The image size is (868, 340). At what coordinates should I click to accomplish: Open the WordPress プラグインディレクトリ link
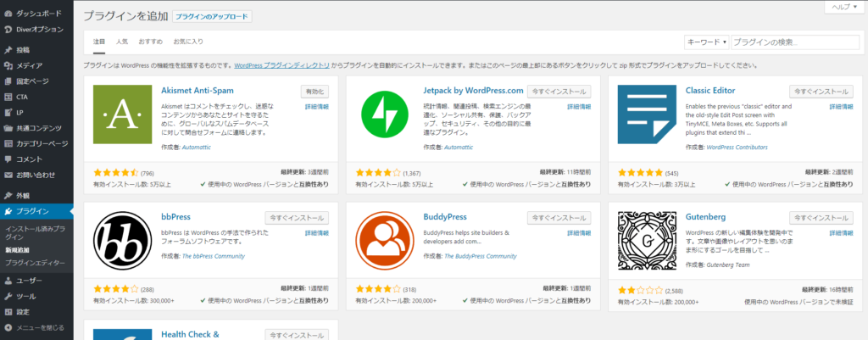click(281, 65)
